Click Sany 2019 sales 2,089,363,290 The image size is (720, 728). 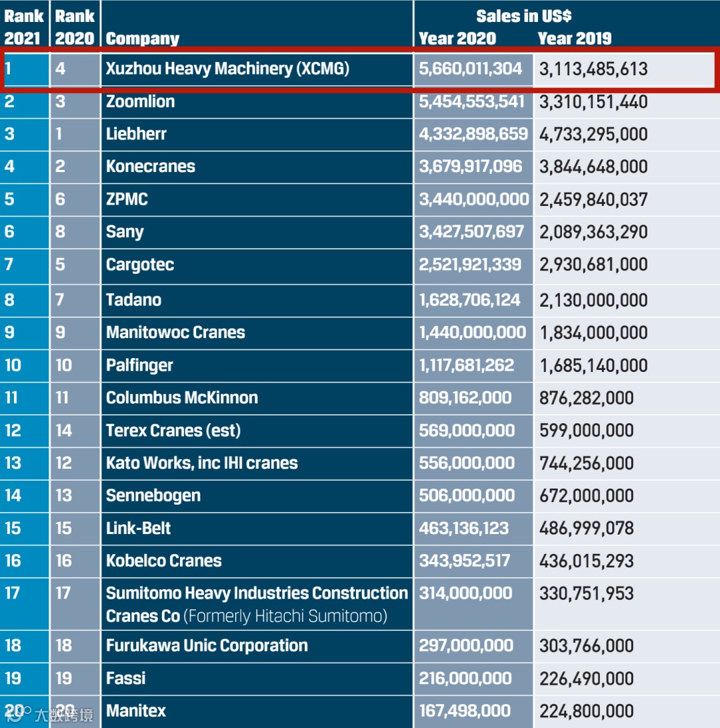(593, 232)
